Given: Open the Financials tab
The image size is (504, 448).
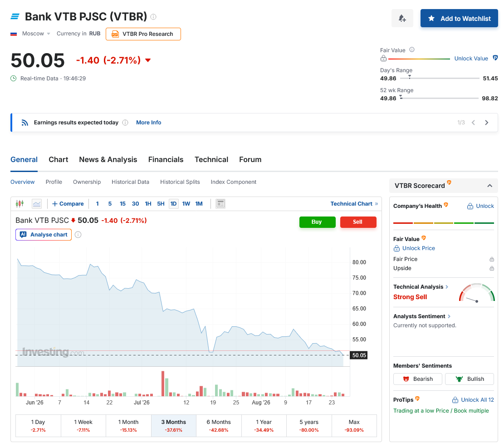Looking at the screenshot, I should coord(166,159).
